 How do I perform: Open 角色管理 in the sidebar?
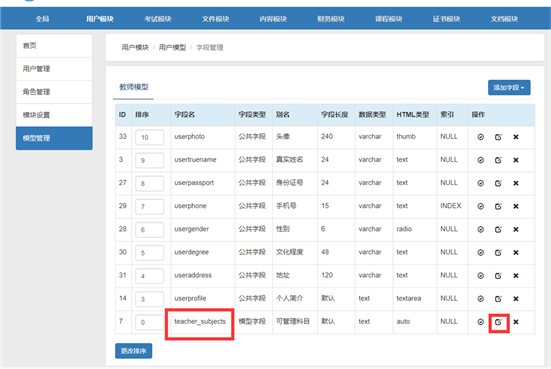point(54,92)
